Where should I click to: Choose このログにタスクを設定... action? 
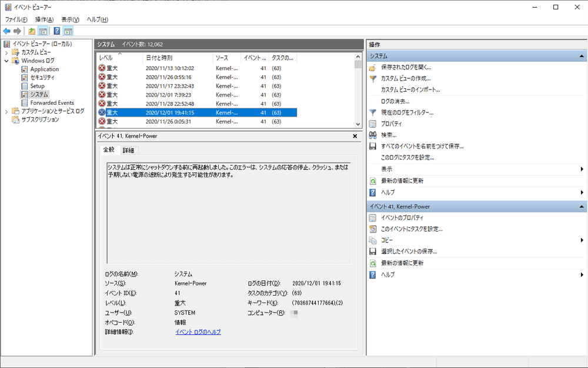coord(407,158)
